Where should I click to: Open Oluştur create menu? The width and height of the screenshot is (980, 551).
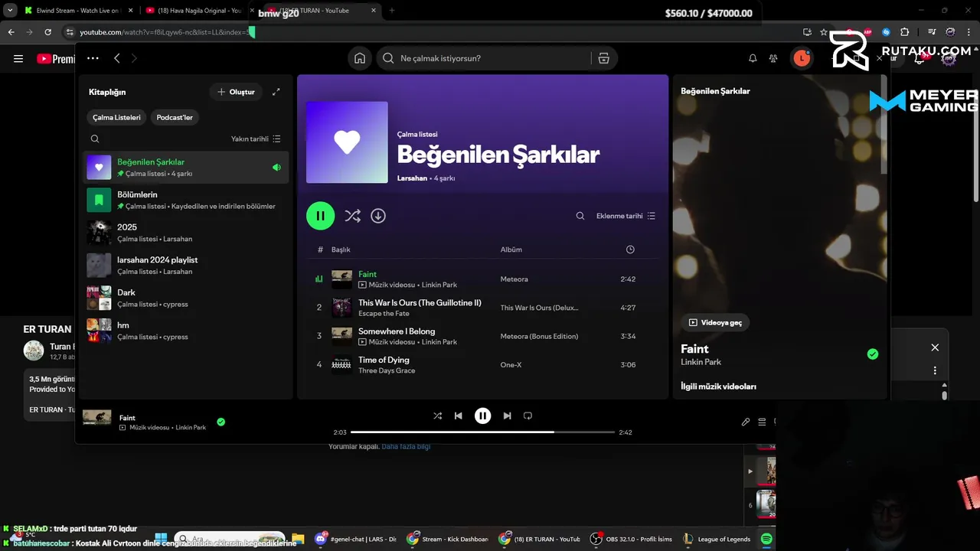pos(236,92)
